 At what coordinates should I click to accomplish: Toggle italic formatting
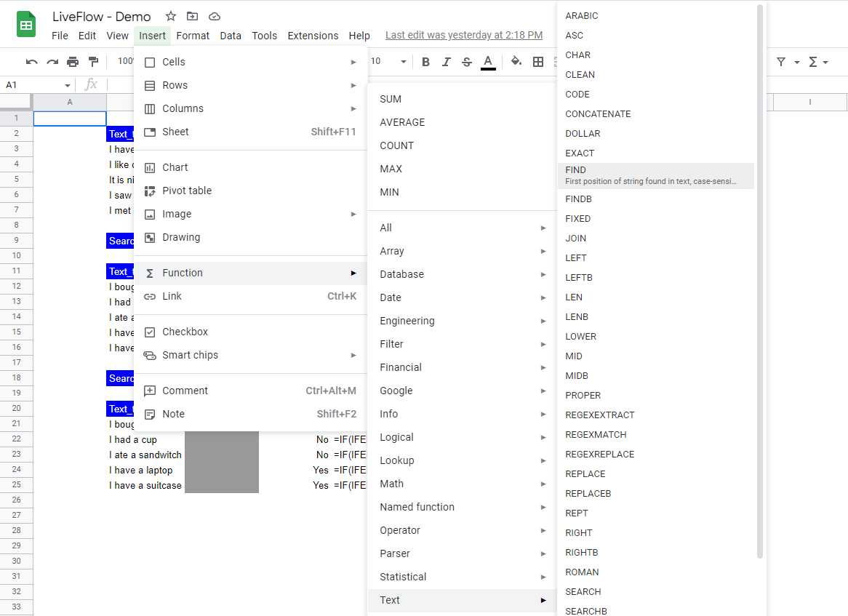click(446, 62)
